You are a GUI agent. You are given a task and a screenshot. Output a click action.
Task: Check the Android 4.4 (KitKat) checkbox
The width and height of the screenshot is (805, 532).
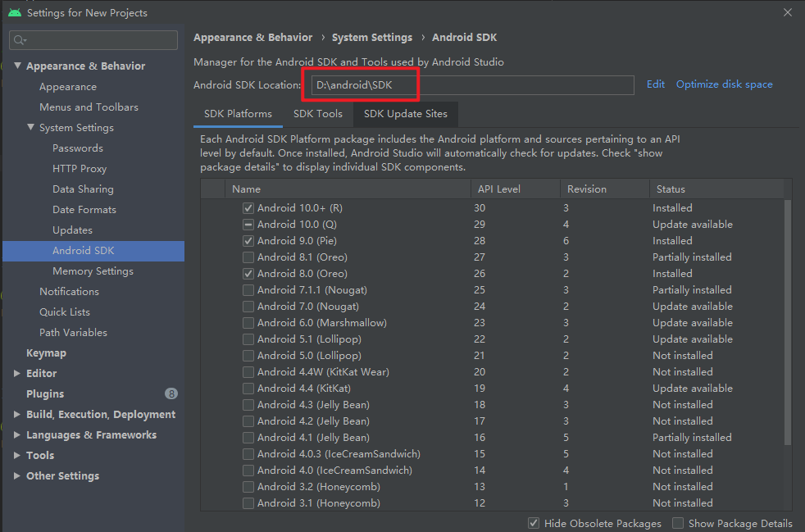point(248,389)
